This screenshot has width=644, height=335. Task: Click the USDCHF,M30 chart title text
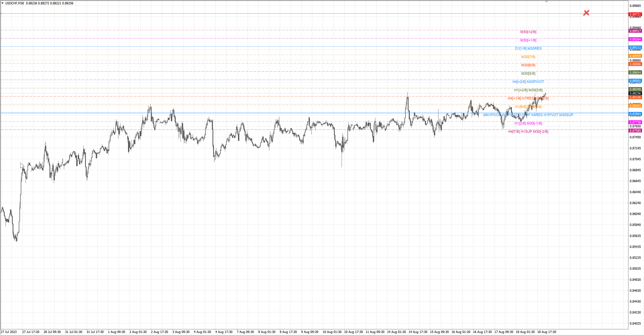pyautogui.click(x=14, y=3)
